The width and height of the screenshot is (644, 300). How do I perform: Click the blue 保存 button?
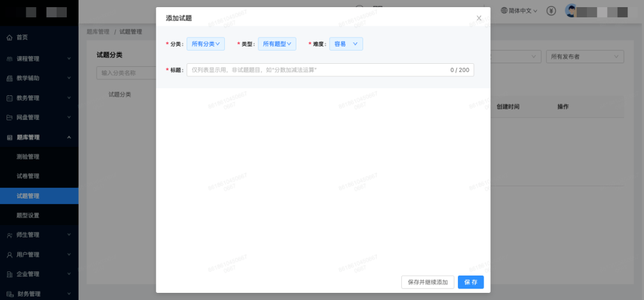pos(470,282)
